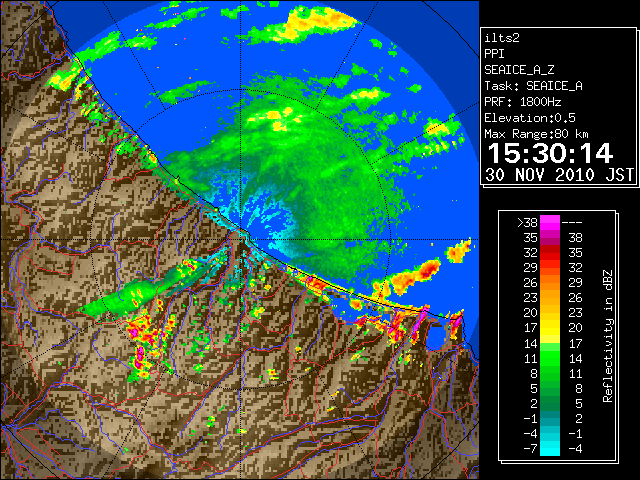
Task: Click the 'ilts2' site label
Action: [x=502, y=38]
